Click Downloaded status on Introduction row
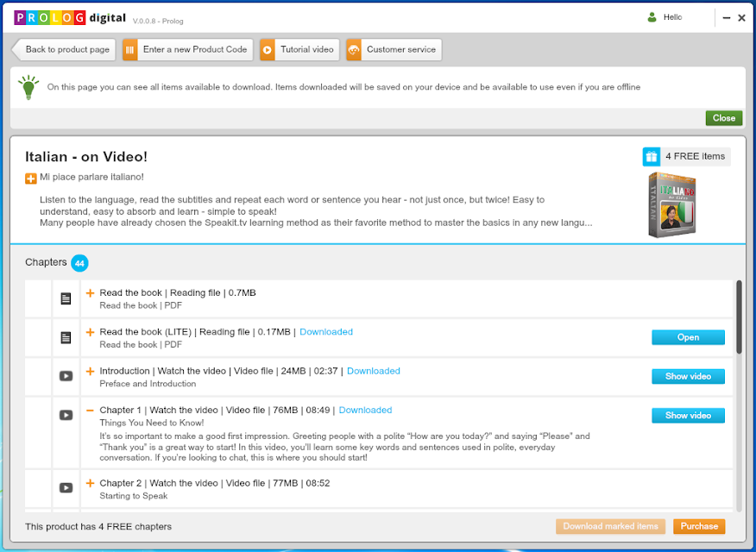 373,371
